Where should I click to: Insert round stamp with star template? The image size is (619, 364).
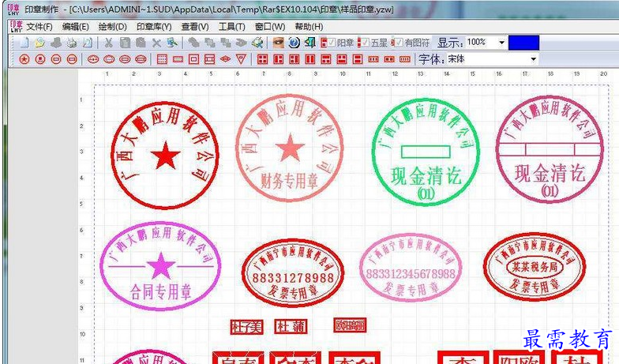coord(24,60)
